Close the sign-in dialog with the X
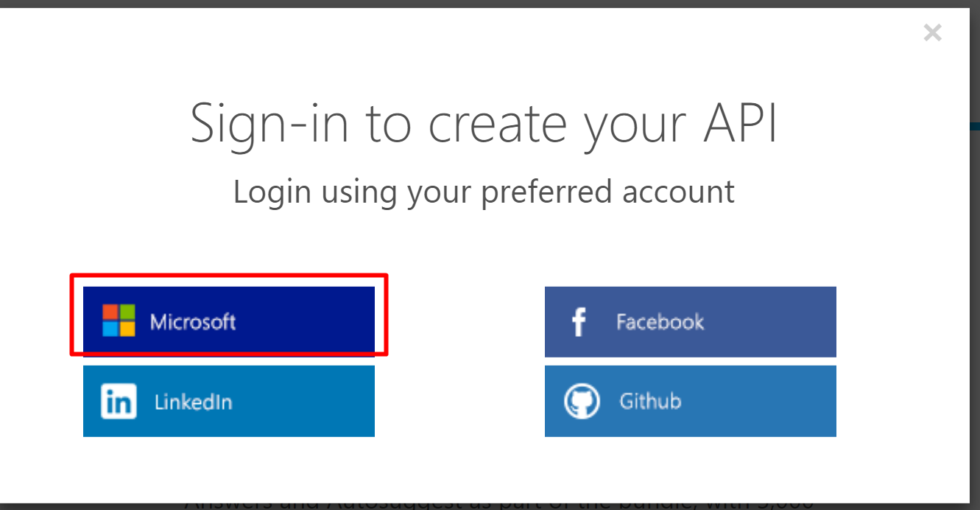The height and width of the screenshot is (510, 980). (x=932, y=32)
